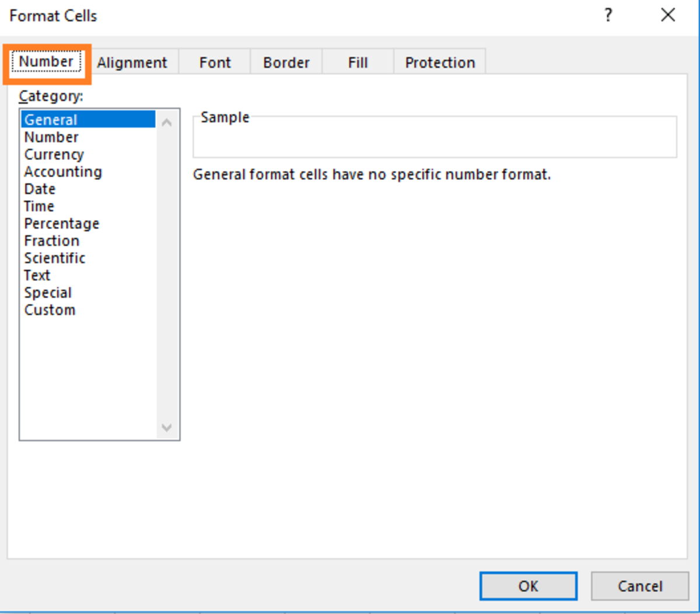
Task: Switch to the Border tab
Action: (x=285, y=62)
